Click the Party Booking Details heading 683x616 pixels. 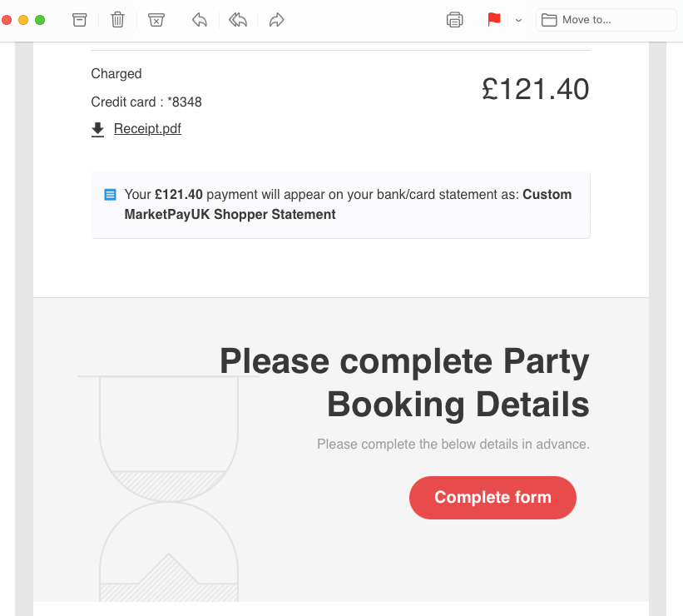pyautogui.click(x=404, y=382)
